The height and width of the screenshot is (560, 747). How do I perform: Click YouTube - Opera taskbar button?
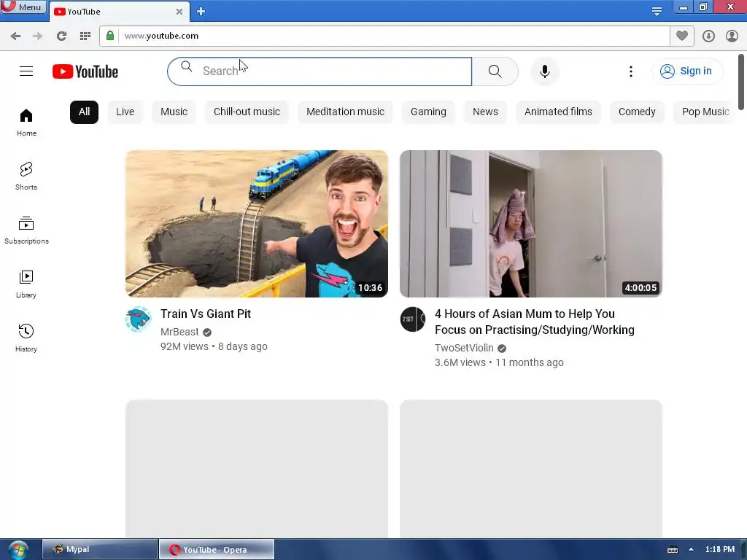click(x=216, y=549)
